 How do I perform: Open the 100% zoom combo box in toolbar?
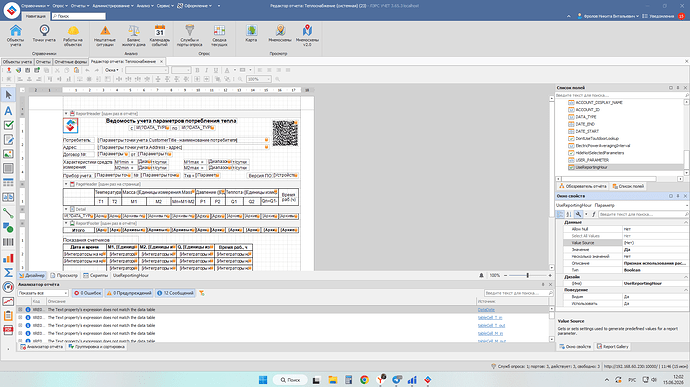258,79
